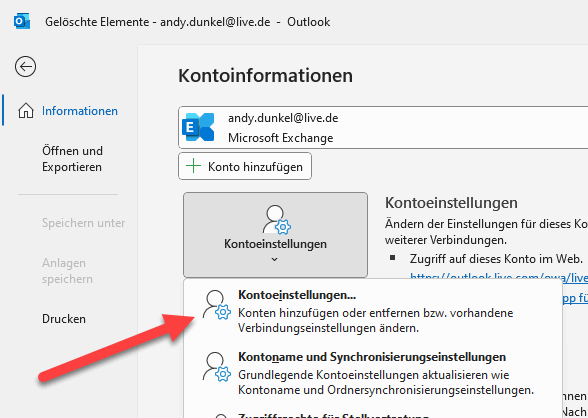Click the Microsoft Exchange account icon
Screen dimensions: 588x418
[198, 127]
